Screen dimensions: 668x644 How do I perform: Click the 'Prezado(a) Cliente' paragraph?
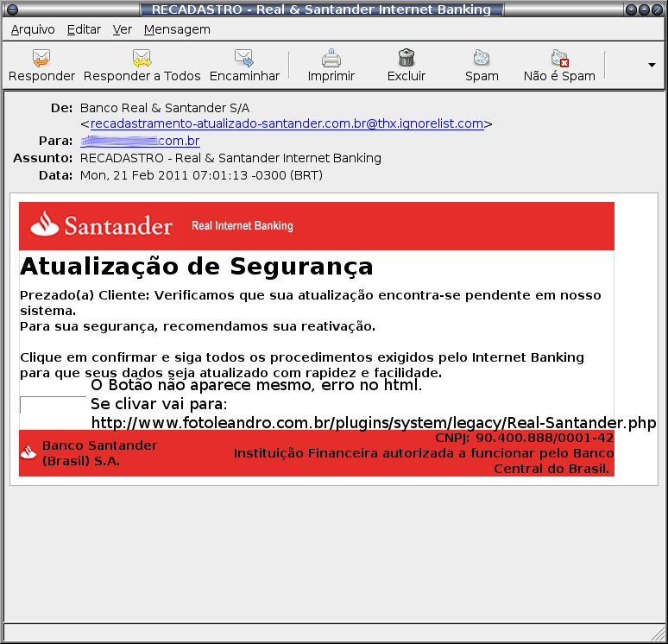[311, 303]
